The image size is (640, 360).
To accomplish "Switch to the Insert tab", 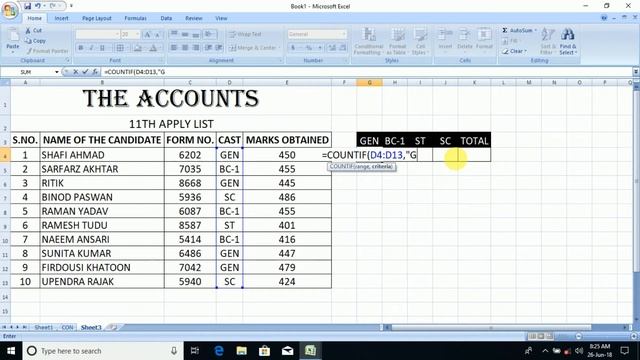I will (x=62, y=18).
